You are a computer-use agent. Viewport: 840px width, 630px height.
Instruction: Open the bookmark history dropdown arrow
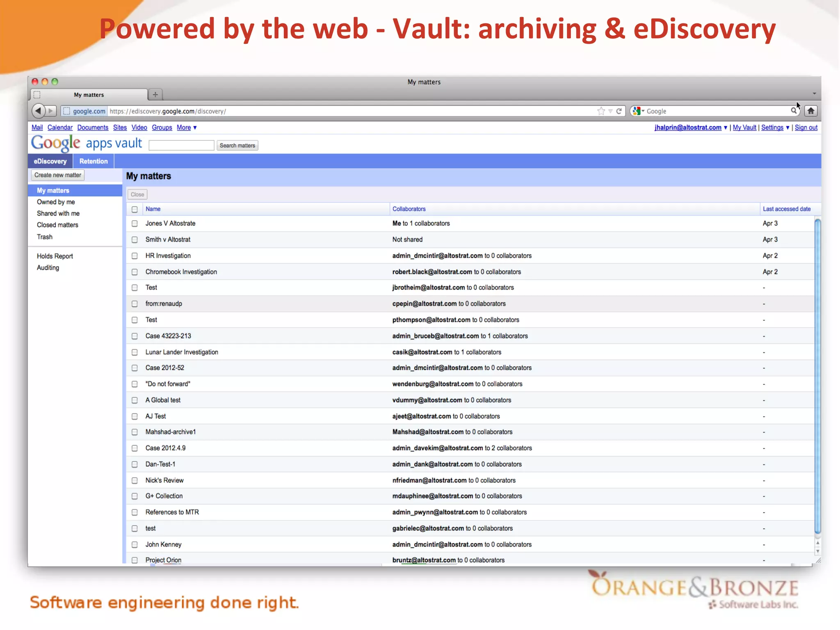point(610,111)
